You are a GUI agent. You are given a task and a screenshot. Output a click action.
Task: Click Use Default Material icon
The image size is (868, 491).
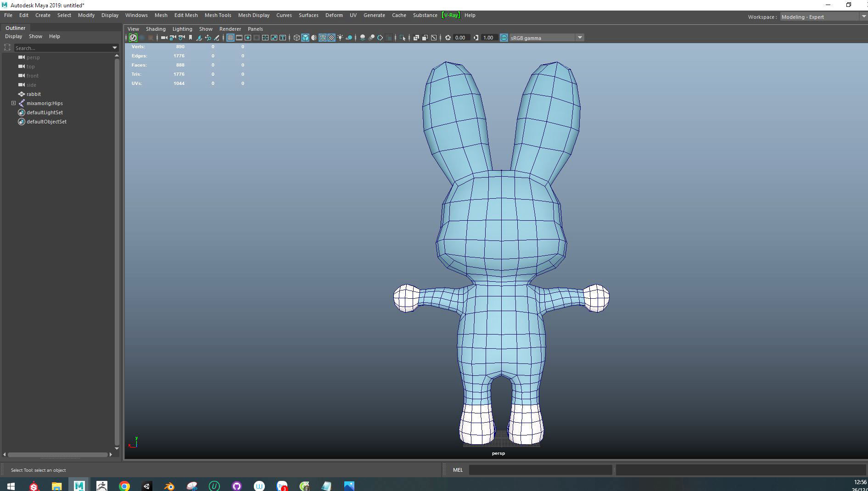click(x=314, y=38)
